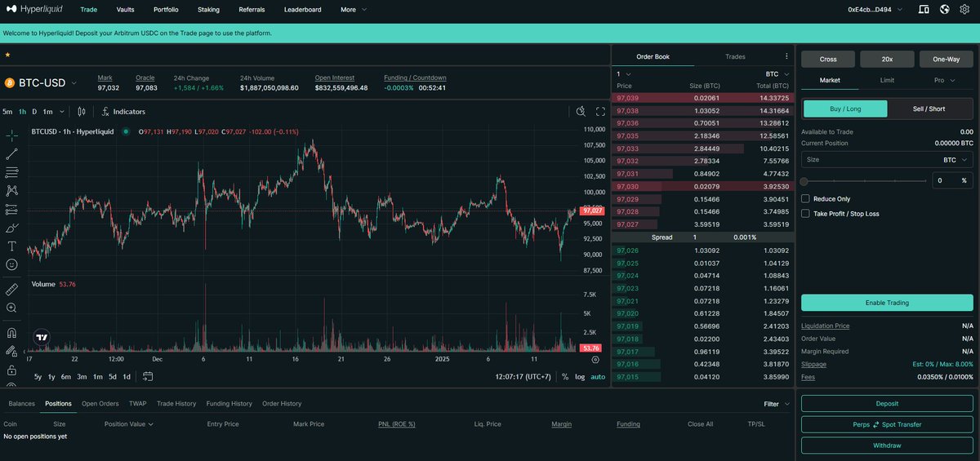Expand the chart timeframe interval dropdown
Viewport: 980px width, 461px height.
pyautogui.click(x=61, y=112)
